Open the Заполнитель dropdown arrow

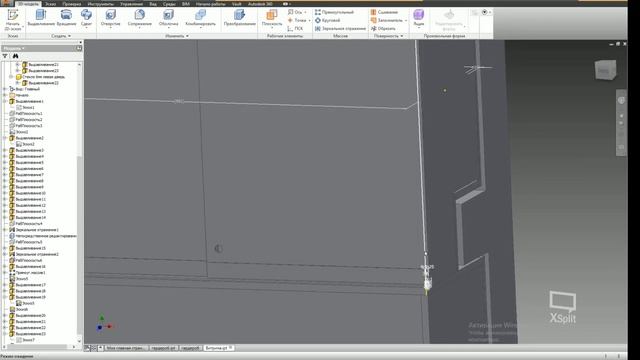coord(406,20)
